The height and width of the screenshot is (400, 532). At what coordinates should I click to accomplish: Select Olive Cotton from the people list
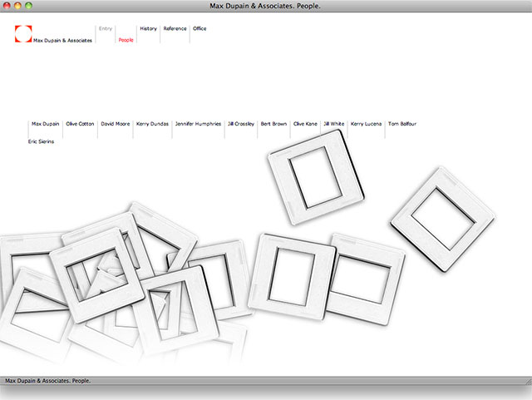click(x=81, y=124)
